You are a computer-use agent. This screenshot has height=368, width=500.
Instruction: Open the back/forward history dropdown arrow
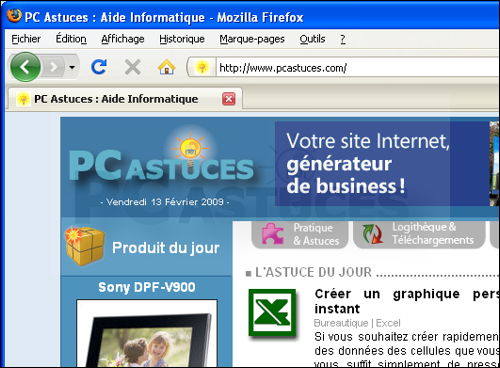pyautogui.click(x=72, y=67)
